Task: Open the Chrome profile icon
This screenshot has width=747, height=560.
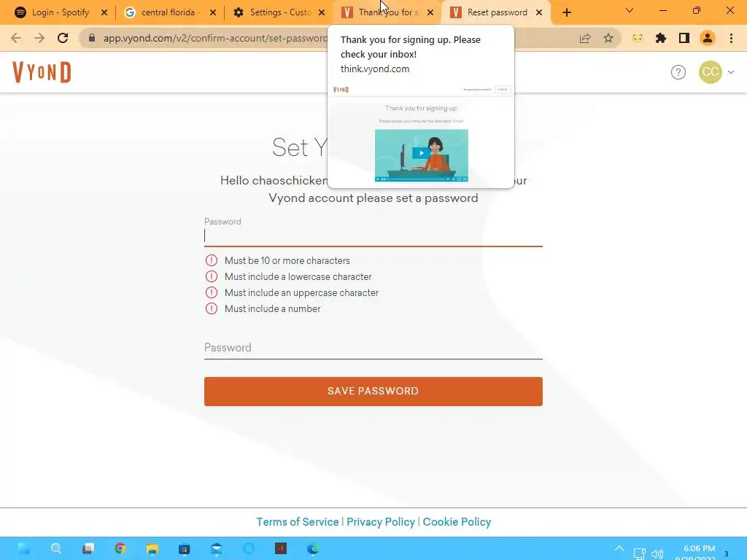Action: click(x=708, y=38)
